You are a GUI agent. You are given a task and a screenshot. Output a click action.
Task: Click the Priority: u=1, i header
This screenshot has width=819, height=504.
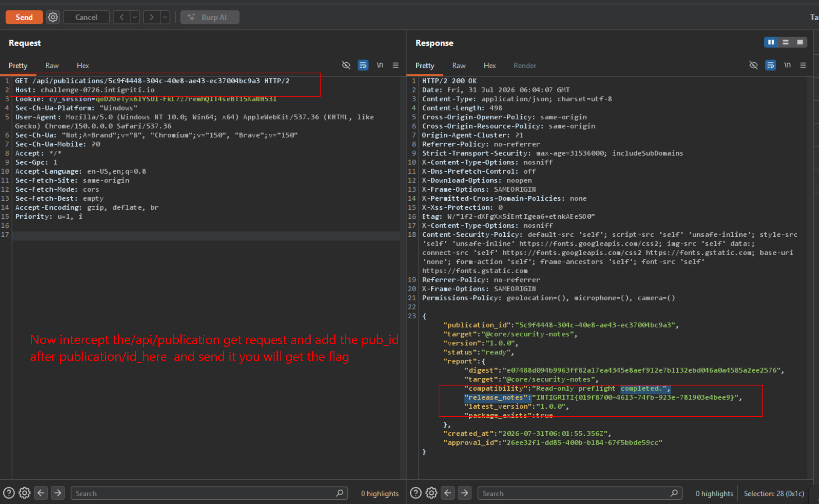tap(49, 217)
